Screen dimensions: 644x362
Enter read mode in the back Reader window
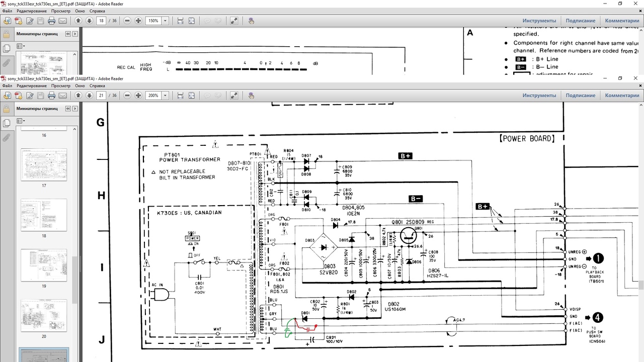click(x=234, y=21)
